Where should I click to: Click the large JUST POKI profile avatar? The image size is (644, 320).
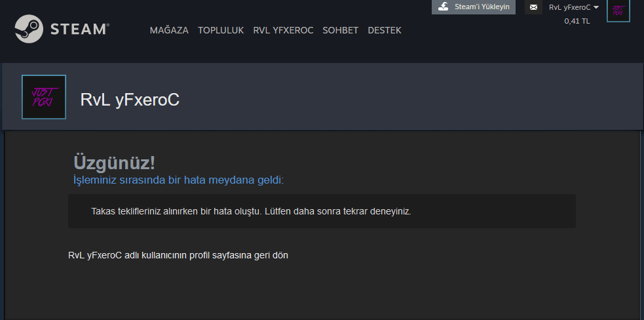click(x=44, y=97)
